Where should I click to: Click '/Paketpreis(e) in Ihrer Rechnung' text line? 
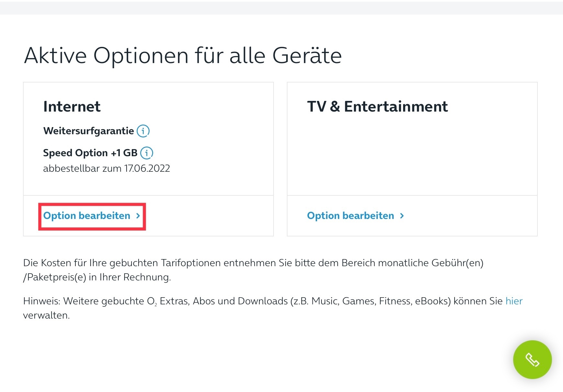[97, 277]
